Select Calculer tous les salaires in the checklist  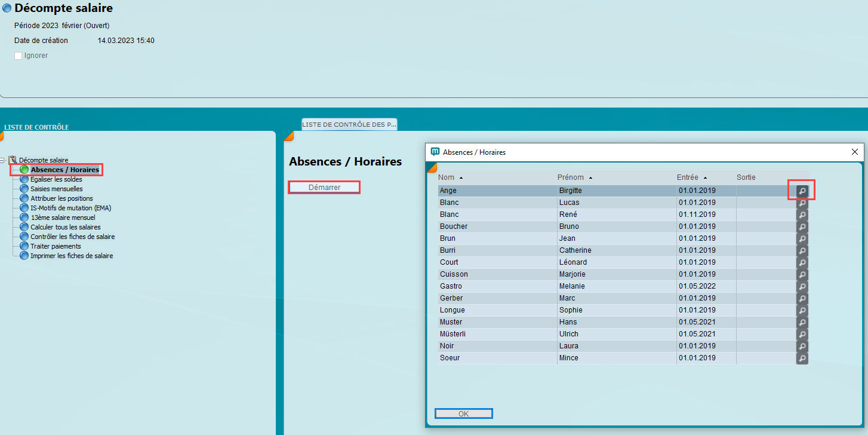click(x=66, y=227)
